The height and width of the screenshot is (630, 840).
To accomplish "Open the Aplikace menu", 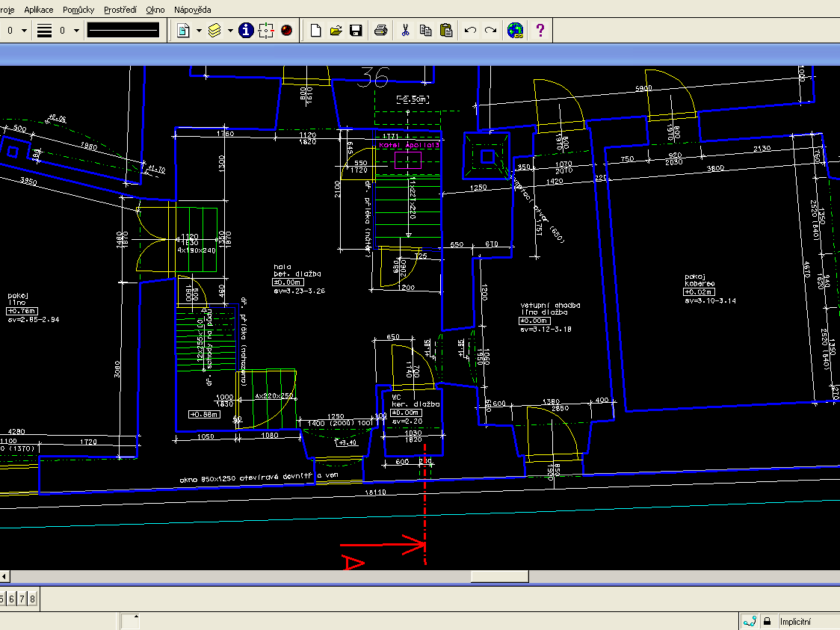I will (39, 10).
